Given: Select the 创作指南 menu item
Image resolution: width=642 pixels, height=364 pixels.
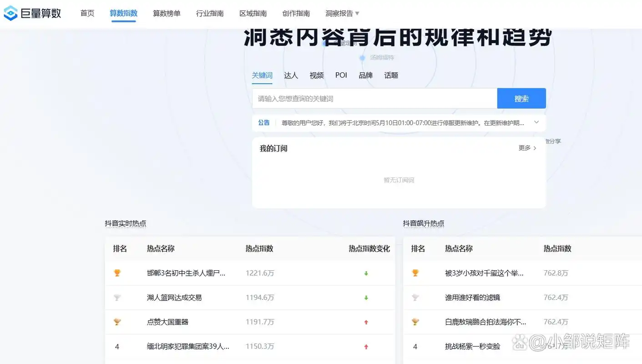Looking at the screenshot, I should (296, 13).
